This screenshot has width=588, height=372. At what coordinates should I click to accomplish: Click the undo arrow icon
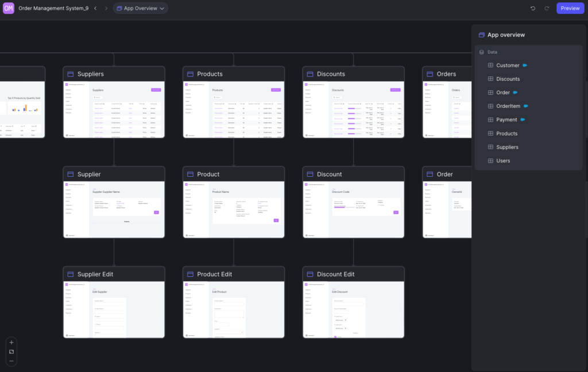coord(532,8)
